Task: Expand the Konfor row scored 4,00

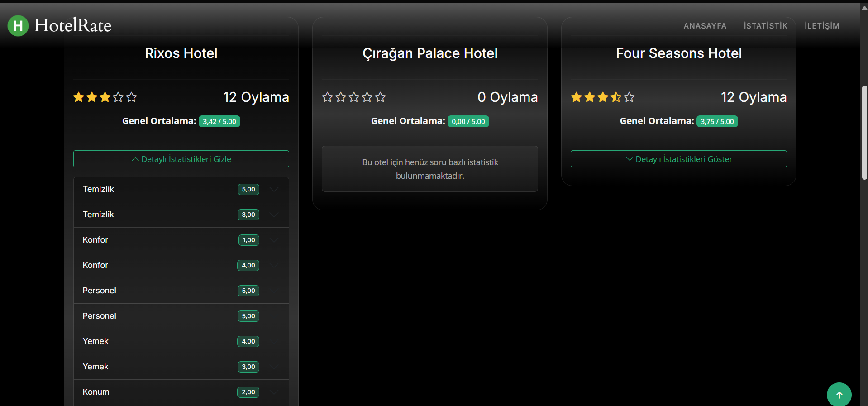Action: point(181,265)
